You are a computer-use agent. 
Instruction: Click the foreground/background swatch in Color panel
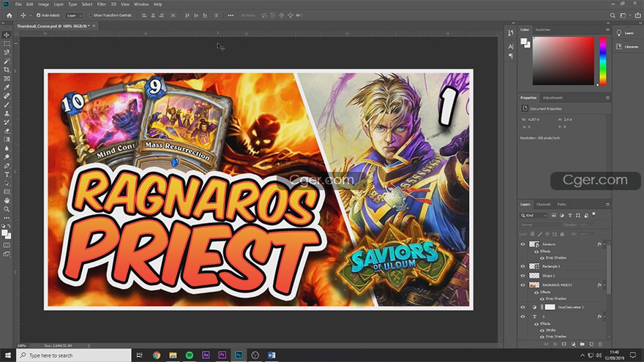[x=525, y=42]
